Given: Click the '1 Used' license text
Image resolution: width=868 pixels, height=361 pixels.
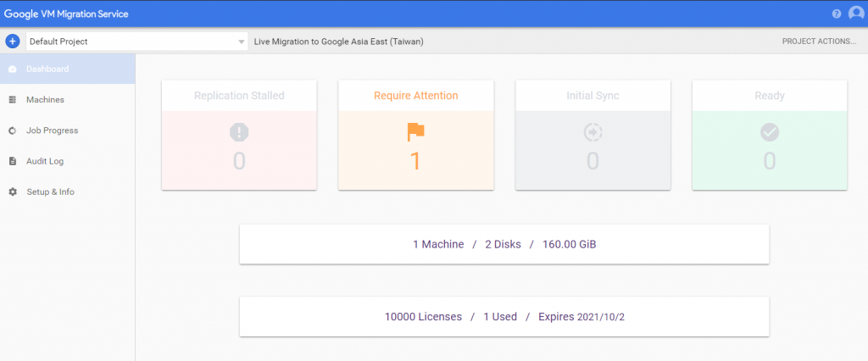Looking at the screenshot, I should pyautogui.click(x=500, y=317).
